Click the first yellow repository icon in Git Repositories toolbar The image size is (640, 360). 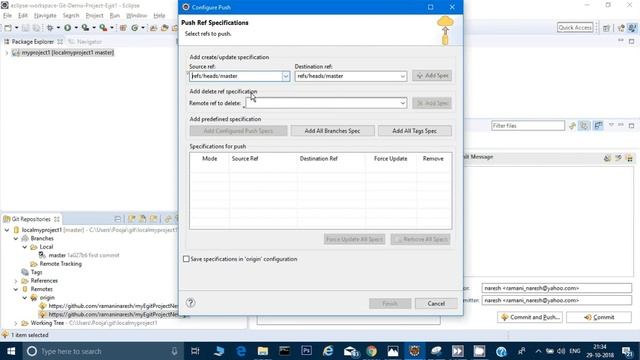132,219
